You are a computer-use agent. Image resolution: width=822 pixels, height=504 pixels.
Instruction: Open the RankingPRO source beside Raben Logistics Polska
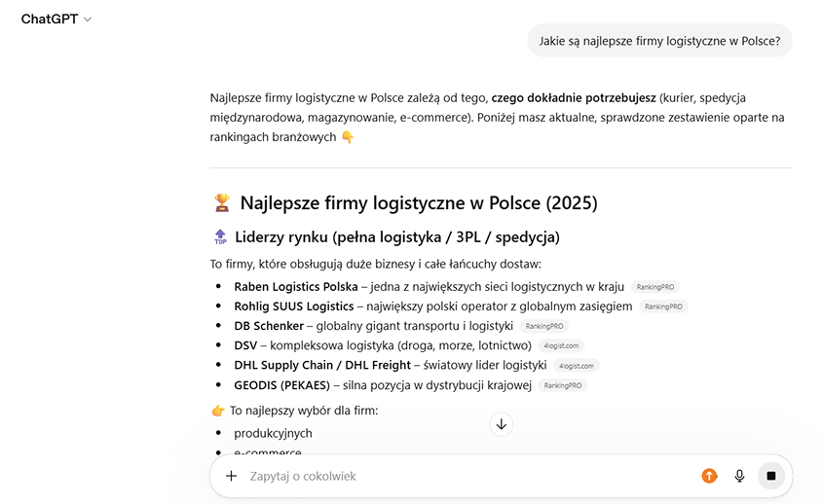coord(654,287)
